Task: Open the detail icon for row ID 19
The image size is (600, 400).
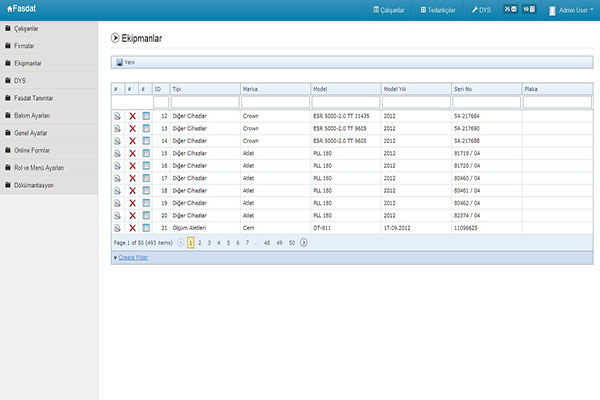Action: 146,202
